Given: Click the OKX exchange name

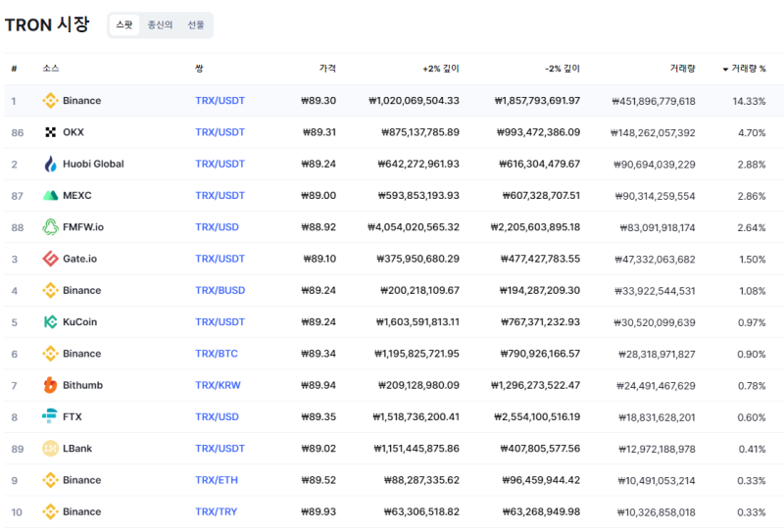Looking at the screenshot, I should click(73, 132).
